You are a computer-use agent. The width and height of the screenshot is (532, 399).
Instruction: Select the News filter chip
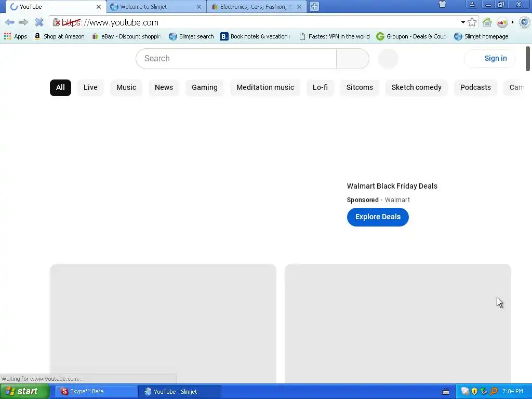point(164,87)
